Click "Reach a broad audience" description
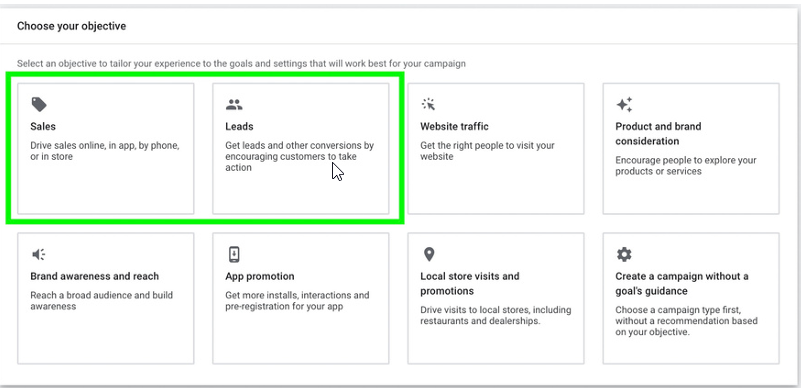Image resolution: width=801 pixels, height=388 pixels. coord(101,301)
